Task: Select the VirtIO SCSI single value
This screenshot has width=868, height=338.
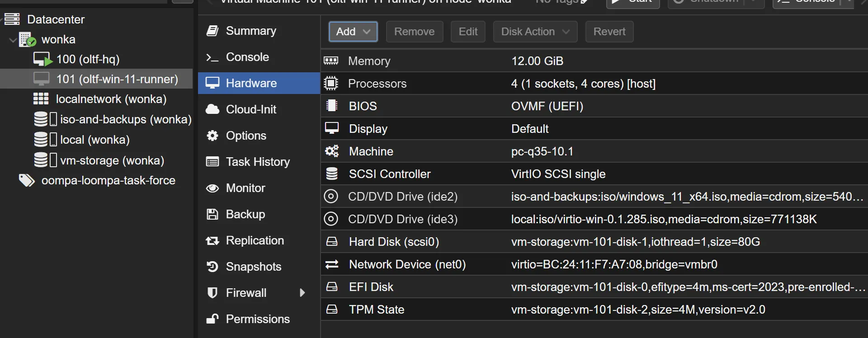Action: click(x=558, y=174)
